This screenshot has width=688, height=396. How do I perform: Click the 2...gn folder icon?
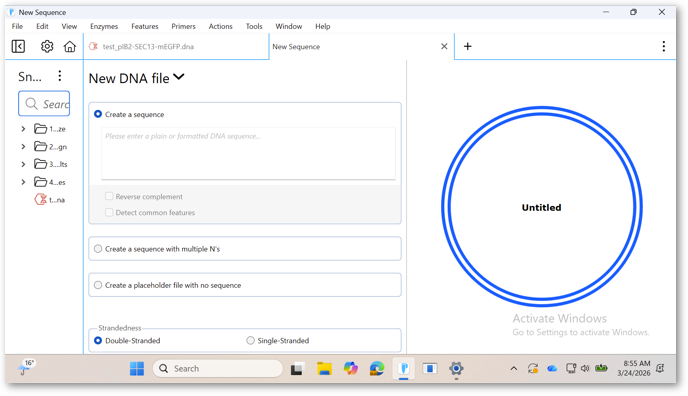pyautogui.click(x=40, y=146)
